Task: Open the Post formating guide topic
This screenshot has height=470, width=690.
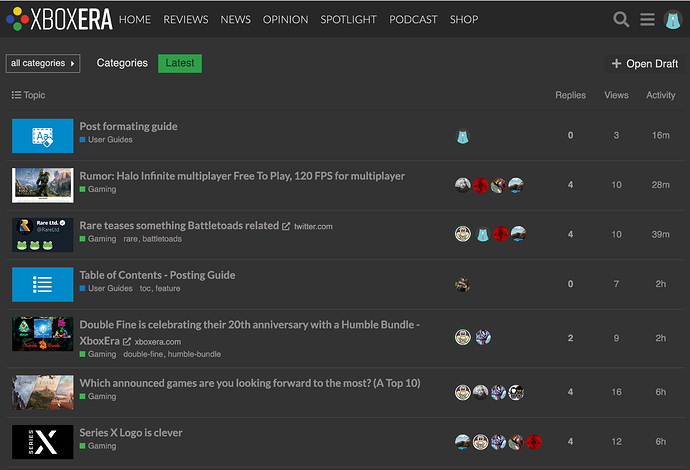Action: 128,126
